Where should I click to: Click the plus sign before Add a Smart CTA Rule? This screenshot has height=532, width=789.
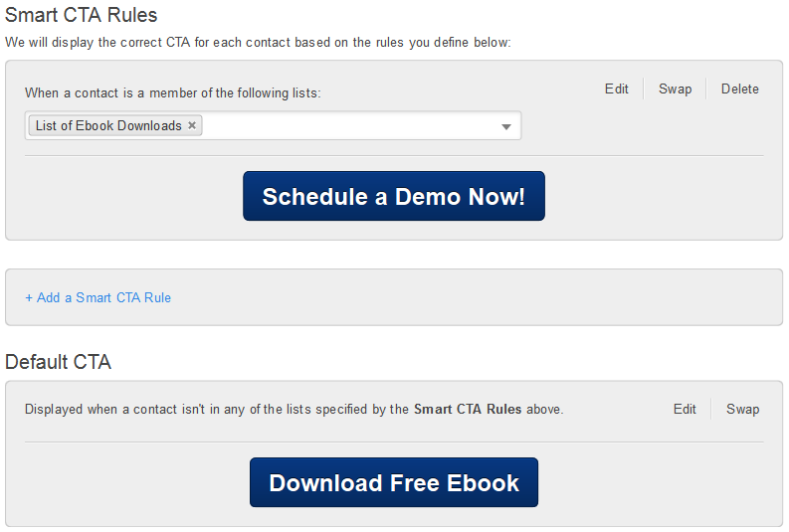[x=29, y=297]
